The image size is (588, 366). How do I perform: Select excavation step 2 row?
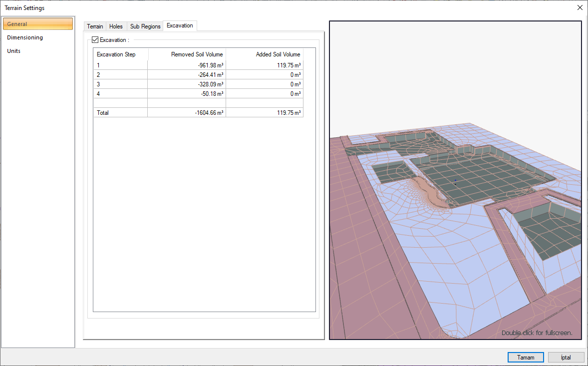pyautogui.click(x=120, y=74)
